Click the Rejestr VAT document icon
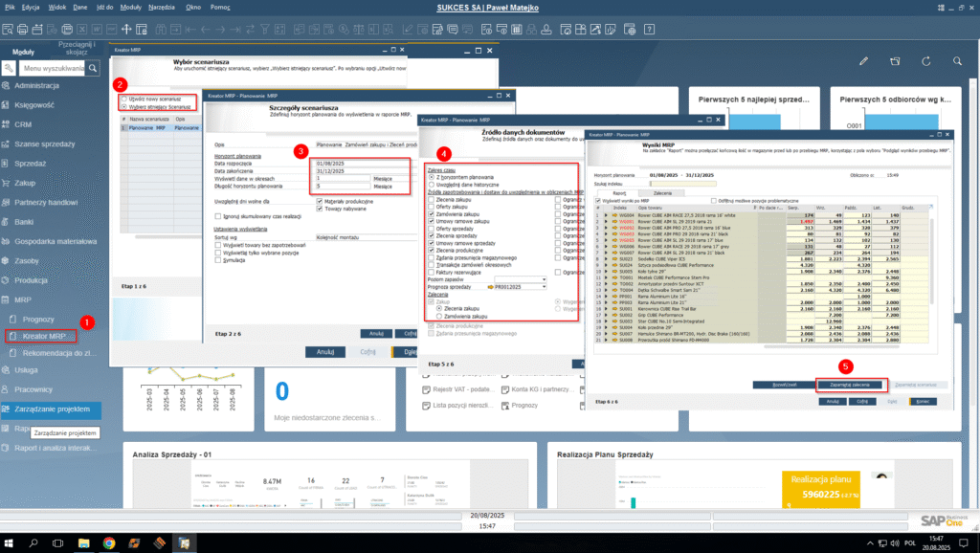 point(426,389)
